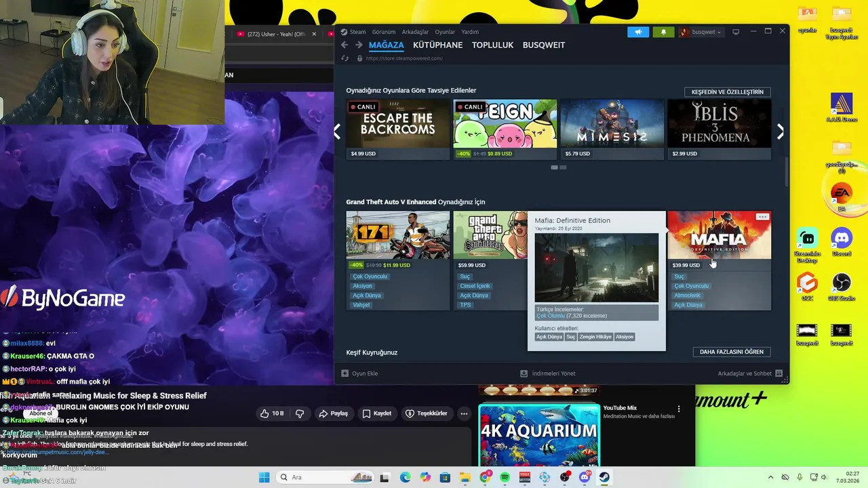Open the Feign game card
This screenshot has height=488, width=868.
(505, 129)
